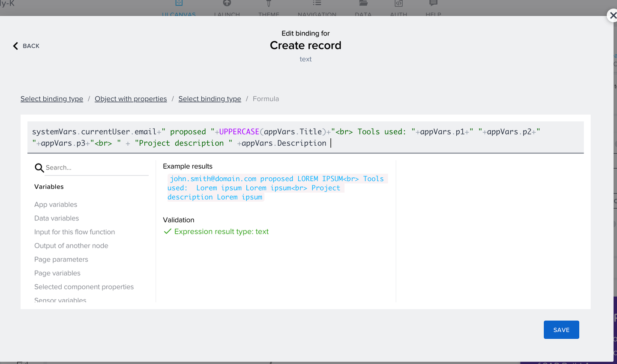Click the 'Create record' title

point(306,45)
